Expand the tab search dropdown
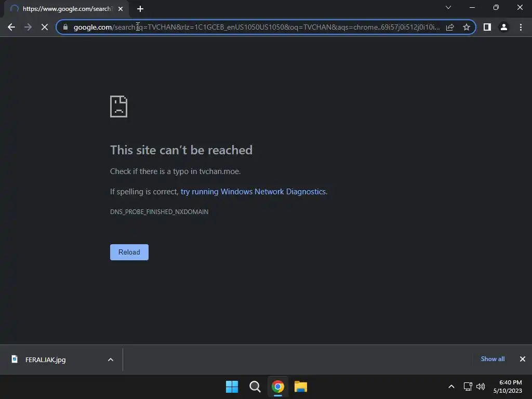Viewport: 532px width, 399px height. (448, 7)
